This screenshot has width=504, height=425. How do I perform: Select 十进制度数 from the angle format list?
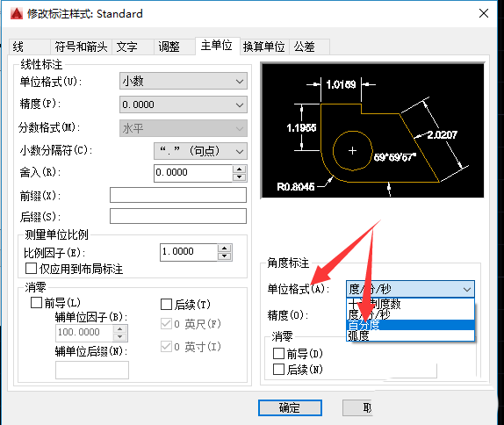coord(410,304)
